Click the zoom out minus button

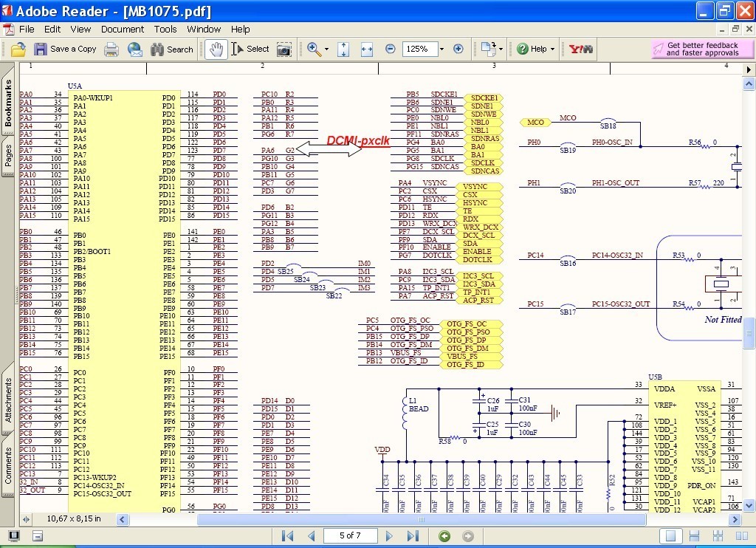click(x=391, y=49)
